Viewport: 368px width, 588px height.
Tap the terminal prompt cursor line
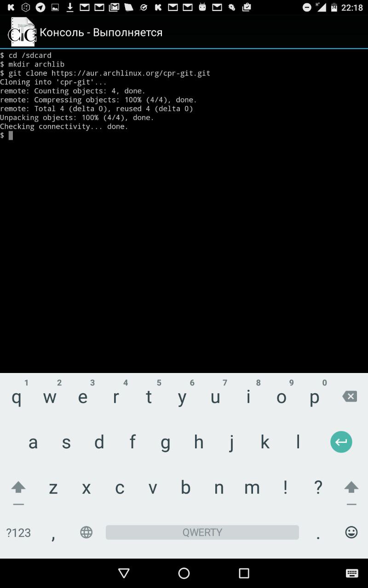[7, 136]
